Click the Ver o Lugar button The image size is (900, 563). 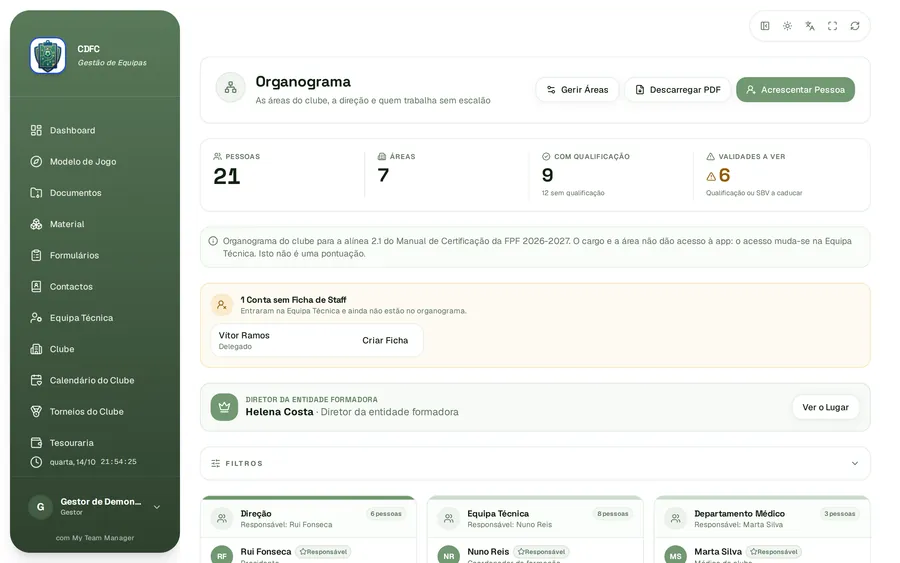pos(825,407)
